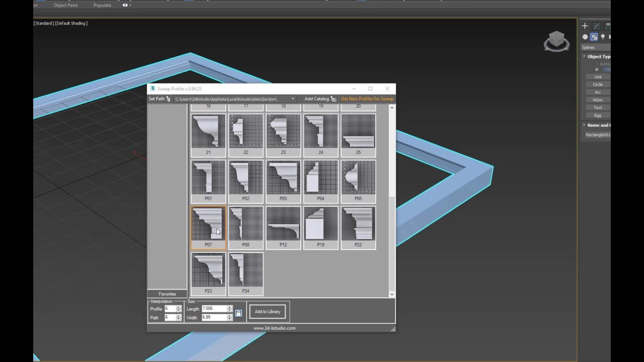Click the Set Path icon
Screen dimensions: 644x362
pos(167,99)
